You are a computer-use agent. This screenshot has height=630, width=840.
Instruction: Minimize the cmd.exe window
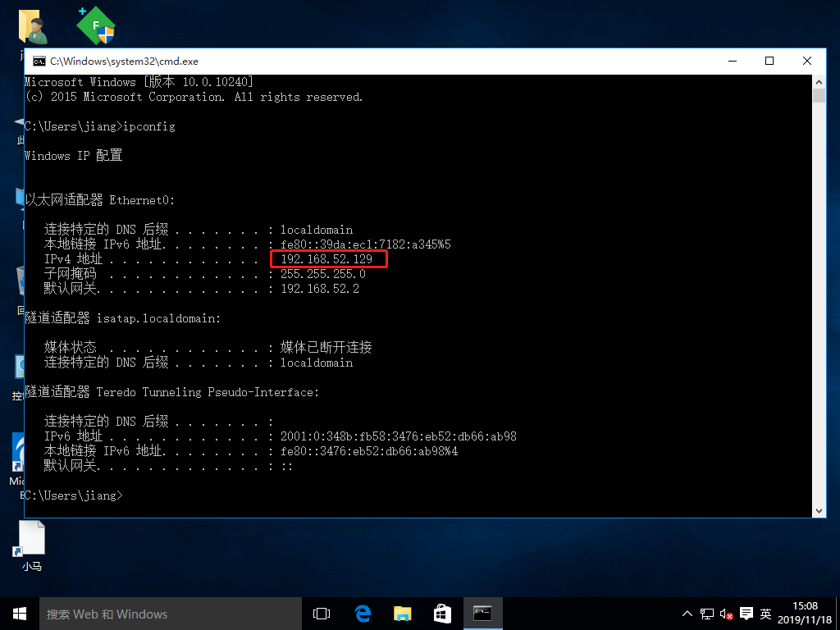click(x=733, y=61)
